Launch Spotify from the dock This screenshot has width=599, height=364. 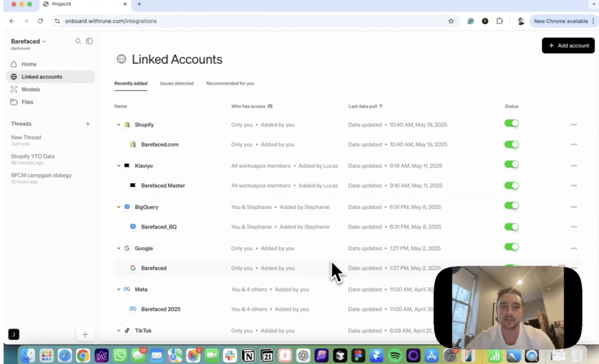point(395,356)
